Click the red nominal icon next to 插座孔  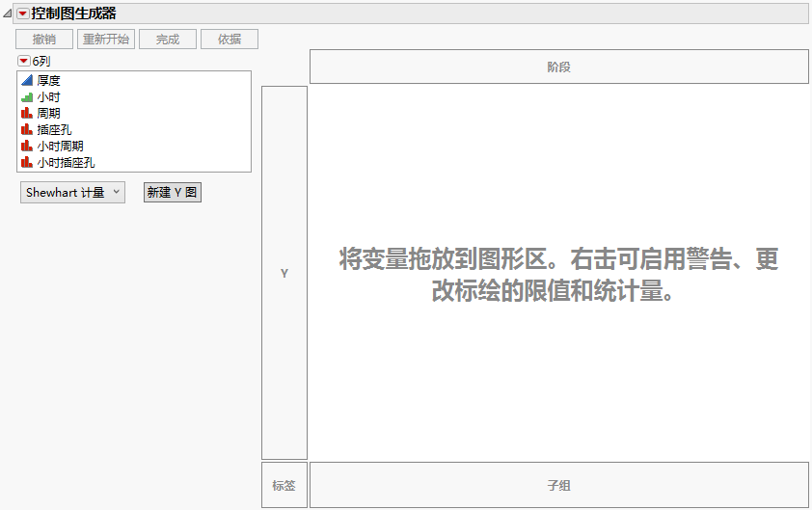[27, 129]
